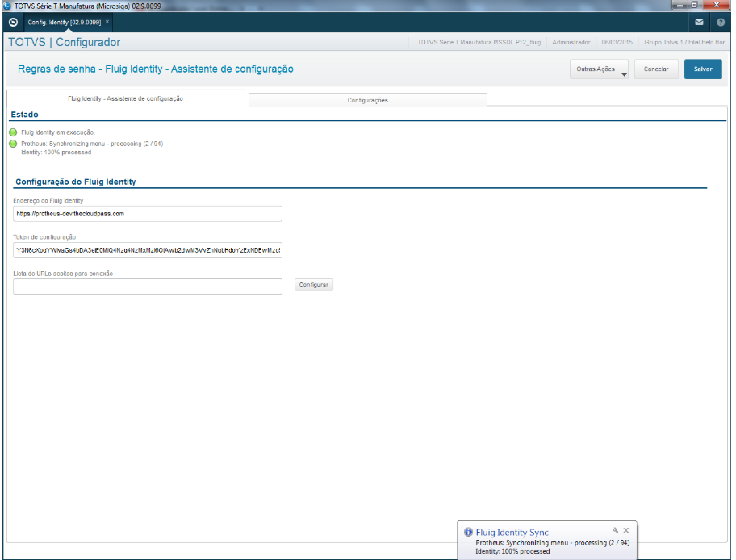The height and width of the screenshot is (560, 736).
Task: Switch to Fluig Identity - Assistente de configuração tab
Action: coord(126,98)
